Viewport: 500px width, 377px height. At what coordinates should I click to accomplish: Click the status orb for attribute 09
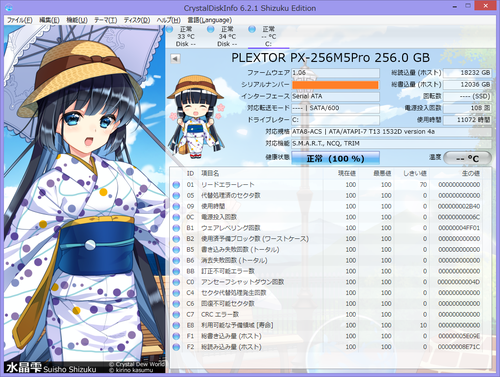[x=176, y=206]
